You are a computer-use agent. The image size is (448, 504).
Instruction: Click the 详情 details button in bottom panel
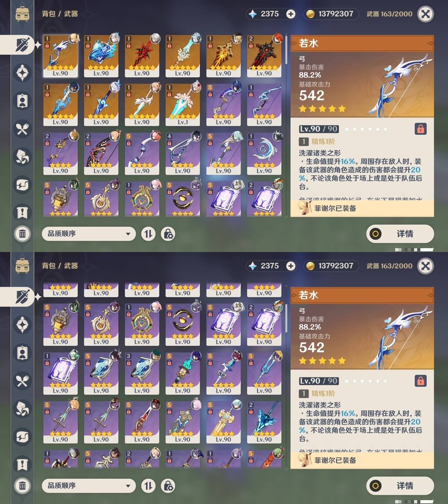tap(400, 485)
